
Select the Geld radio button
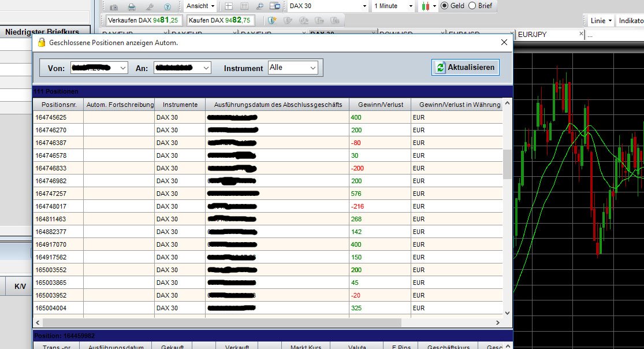(444, 6)
